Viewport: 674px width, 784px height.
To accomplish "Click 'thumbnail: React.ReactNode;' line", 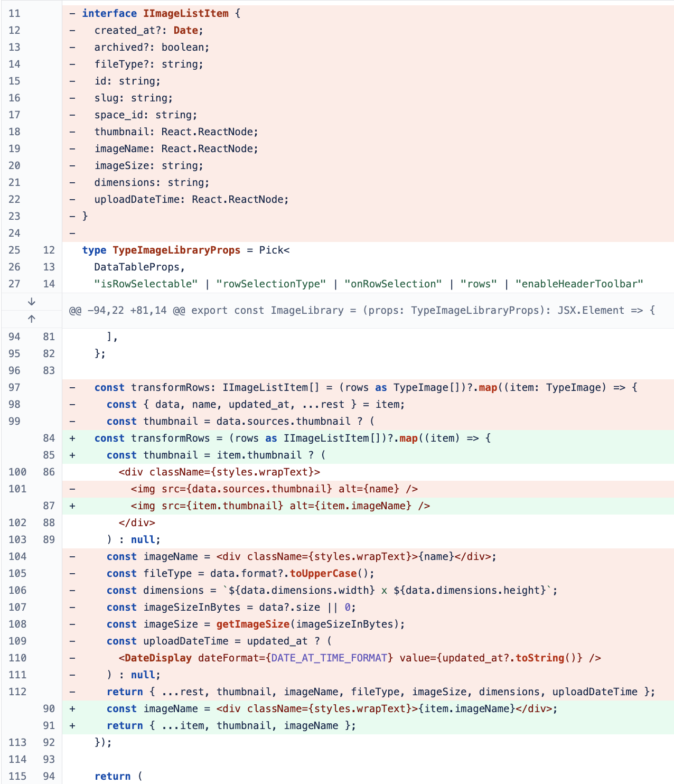I will (368, 132).
